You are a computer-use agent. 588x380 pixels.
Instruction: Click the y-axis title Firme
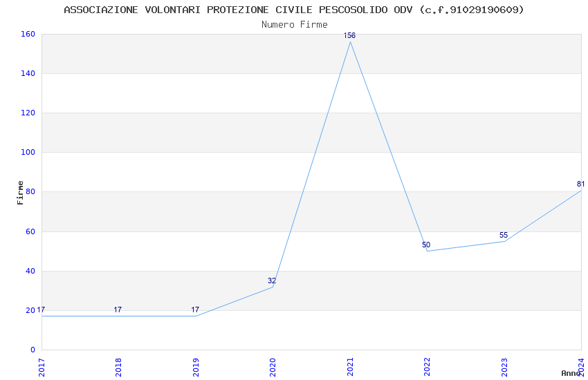pos(20,193)
